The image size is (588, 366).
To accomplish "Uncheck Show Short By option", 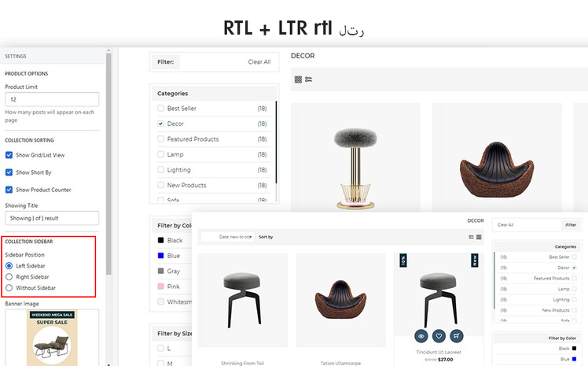I will [9, 172].
